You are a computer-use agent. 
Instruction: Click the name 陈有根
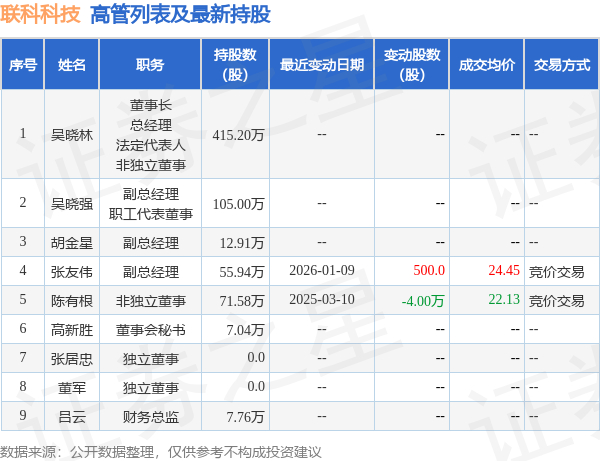[72, 301]
